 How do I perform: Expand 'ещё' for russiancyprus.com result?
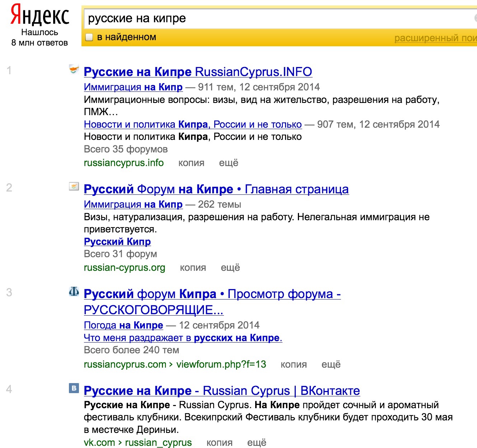pyautogui.click(x=331, y=364)
